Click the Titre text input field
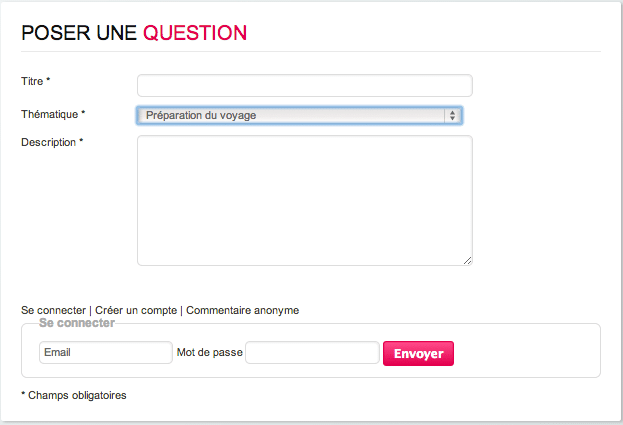Image resolution: width=623 pixels, height=425 pixels. [x=304, y=85]
